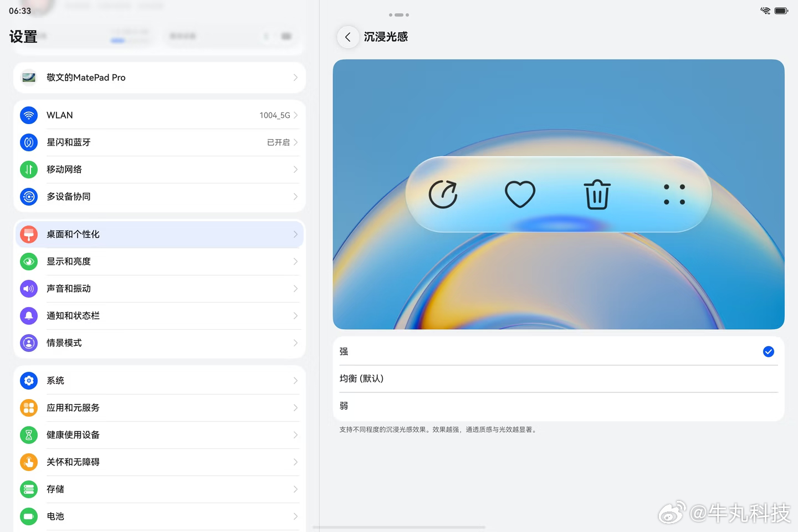This screenshot has width=798, height=532.
Task: Tap the 桌面和个性化 paintbrush icon
Action: pyautogui.click(x=29, y=234)
